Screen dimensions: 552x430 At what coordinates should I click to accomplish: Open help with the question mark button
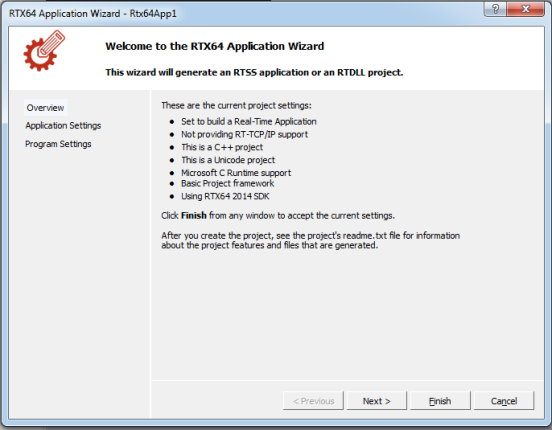tap(495, 9)
